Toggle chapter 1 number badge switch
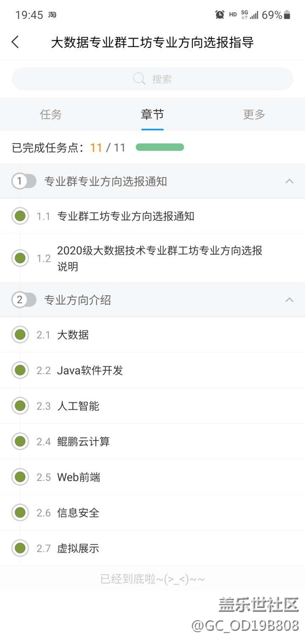Image resolution: width=305 pixels, height=644 pixels. 24,181
